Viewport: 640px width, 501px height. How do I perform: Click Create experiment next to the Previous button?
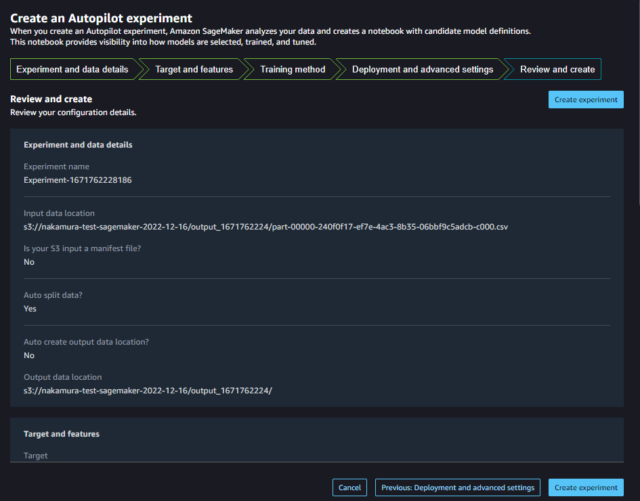[x=586, y=488]
